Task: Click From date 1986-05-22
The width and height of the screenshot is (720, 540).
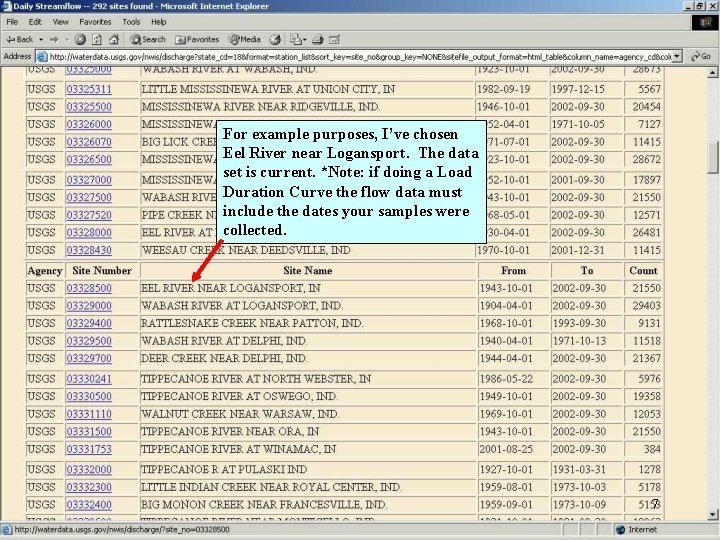Action: point(506,379)
